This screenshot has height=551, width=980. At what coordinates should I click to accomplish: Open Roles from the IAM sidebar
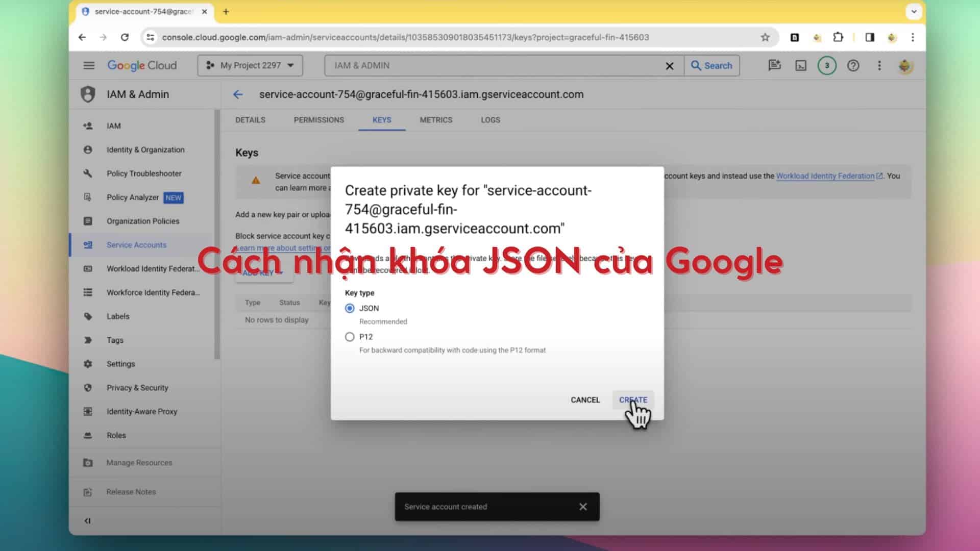[116, 435]
